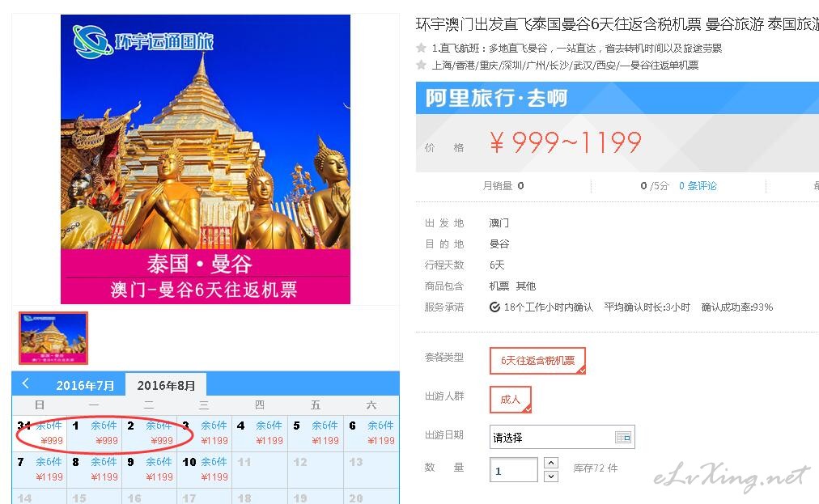Select the small product thumbnail image

pyautogui.click(x=53, y=338)
